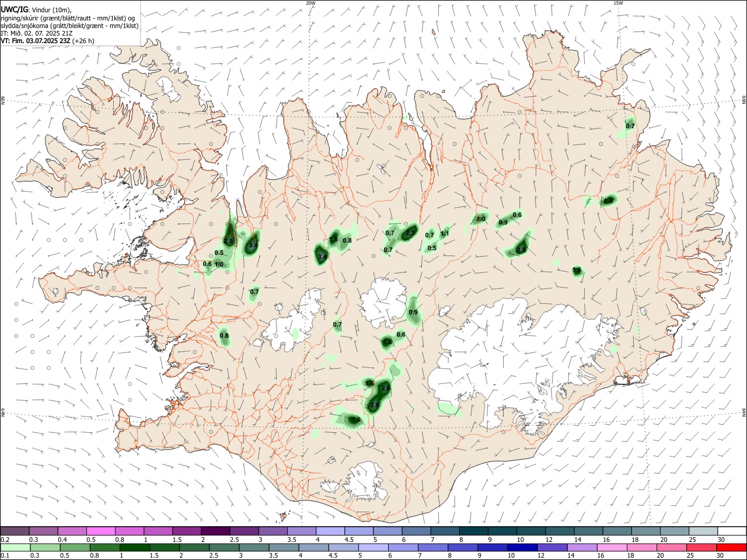Select the 2.6 precipitation value
This screenshot has height=560, width=747.
click(386, 388)
